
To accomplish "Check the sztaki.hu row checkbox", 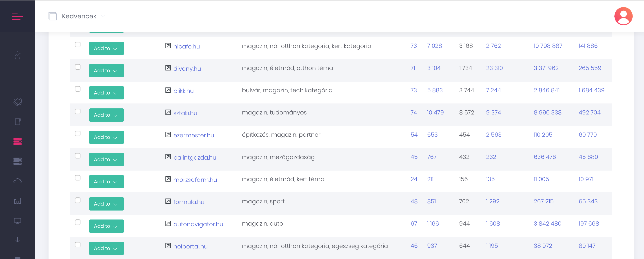I will (78, 111).
